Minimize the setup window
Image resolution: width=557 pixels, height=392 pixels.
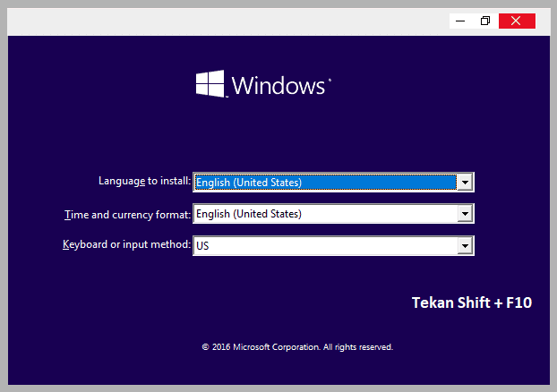(460, 21)
